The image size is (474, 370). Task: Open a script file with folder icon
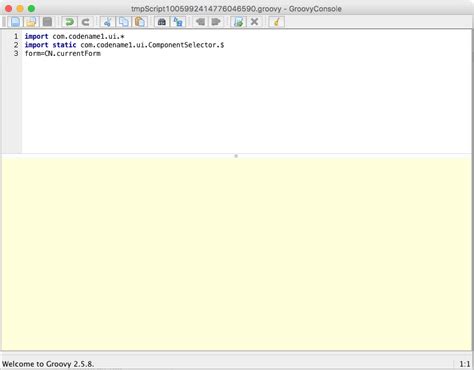[x=31, y=22]
